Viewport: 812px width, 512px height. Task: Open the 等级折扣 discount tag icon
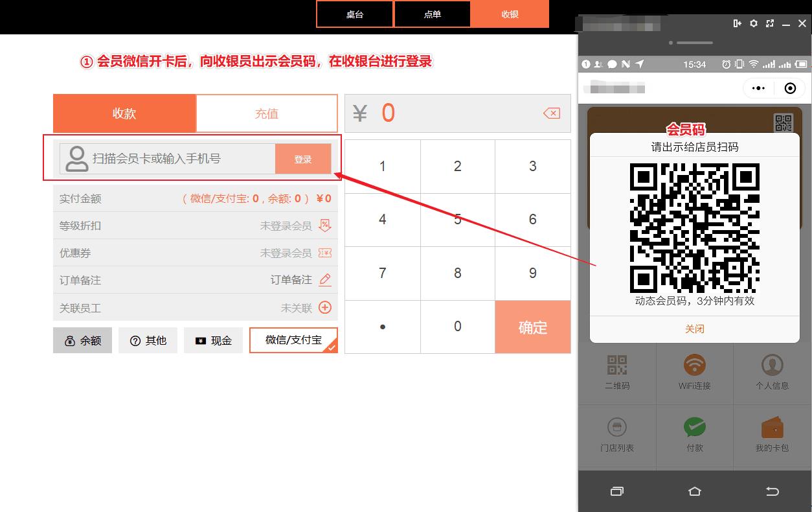(325, 226)
